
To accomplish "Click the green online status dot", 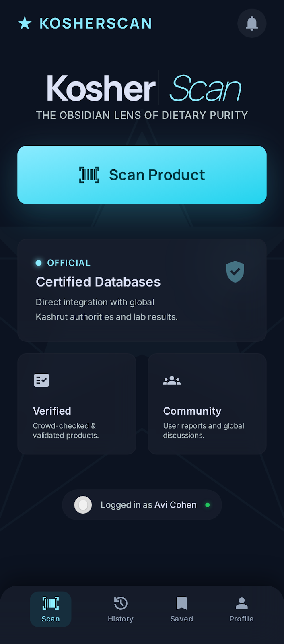I will pyautogui.click(x=208, y=505).
